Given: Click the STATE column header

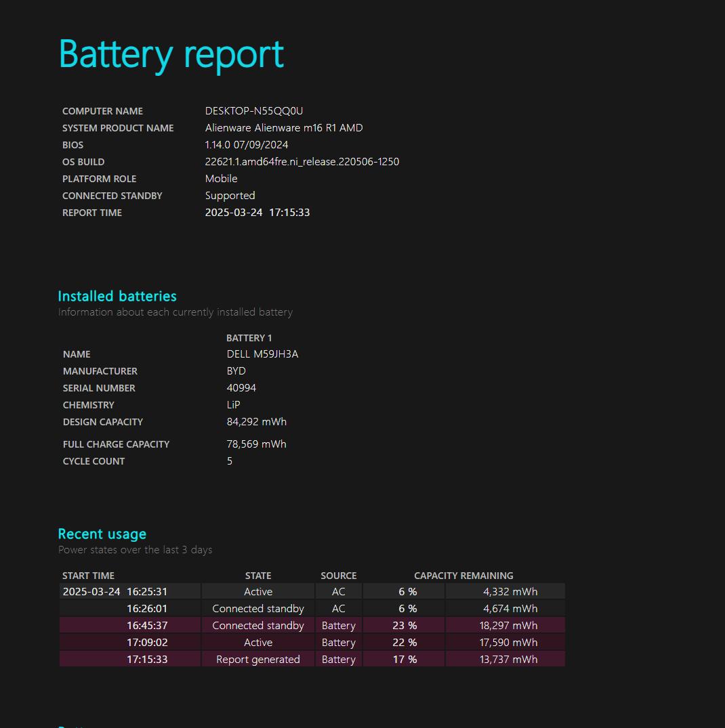Looking at the screenshot, I should [258, 576].
